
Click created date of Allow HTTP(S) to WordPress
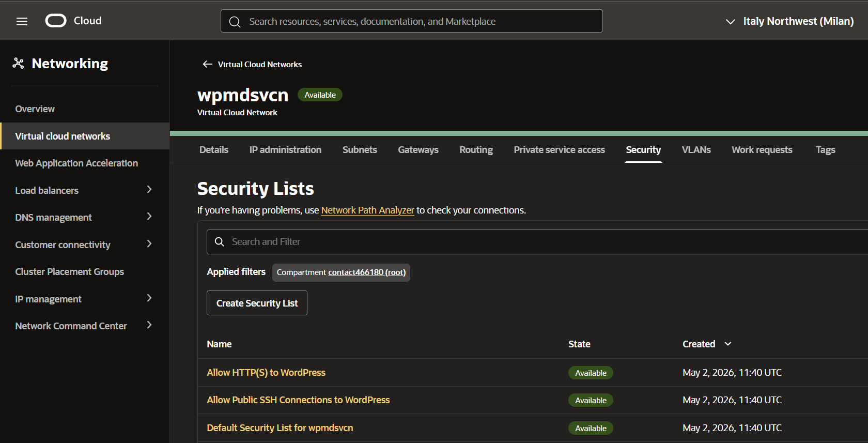(732, 373)
